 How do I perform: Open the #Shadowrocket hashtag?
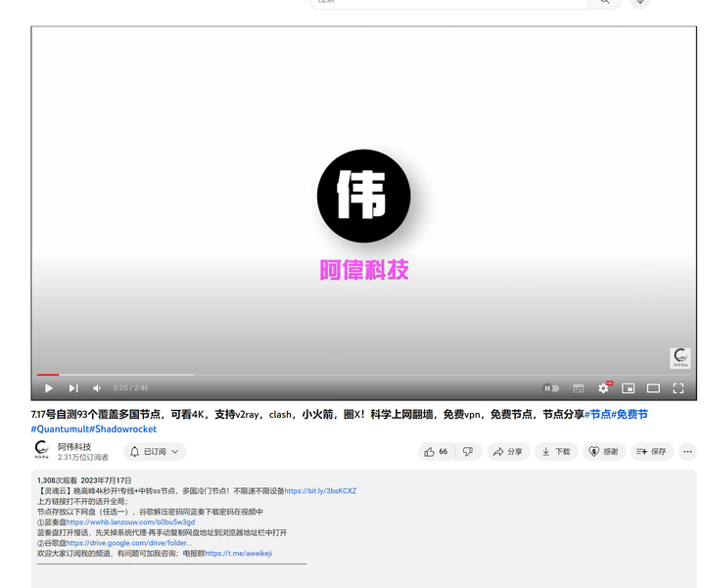[x=122, y=429]
